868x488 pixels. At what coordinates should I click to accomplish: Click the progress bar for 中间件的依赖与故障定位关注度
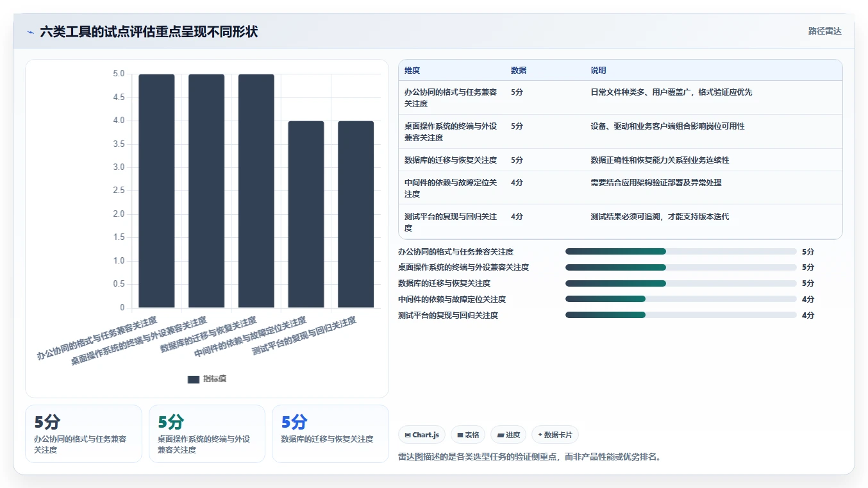tap(681, 299)
